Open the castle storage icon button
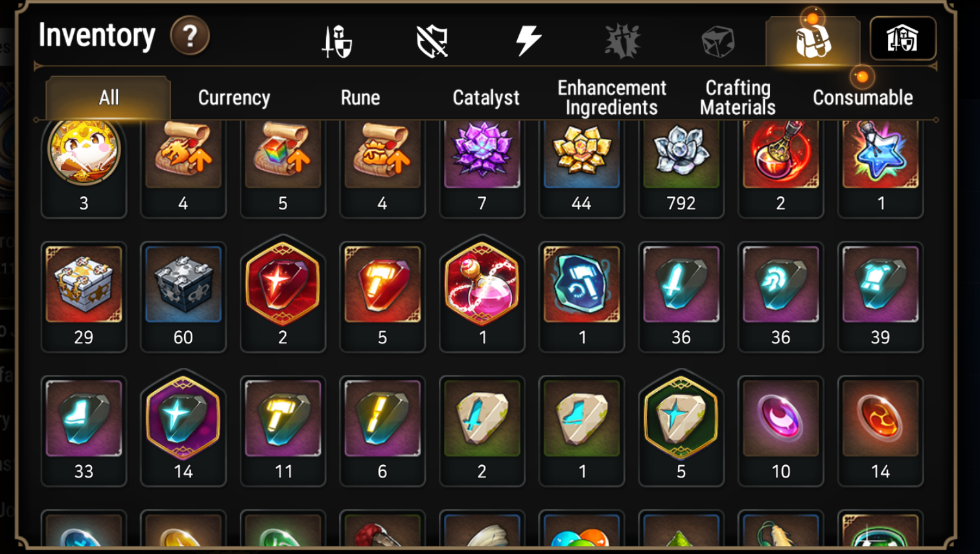Viewport: 980px width, 554px height. pos(903,38)
